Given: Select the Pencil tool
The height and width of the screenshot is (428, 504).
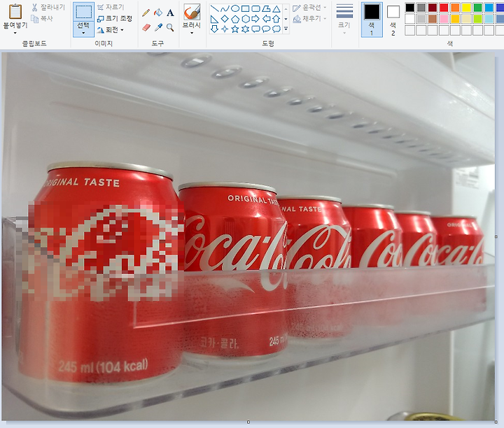Looking at the screenshot, I should [146, 13].
